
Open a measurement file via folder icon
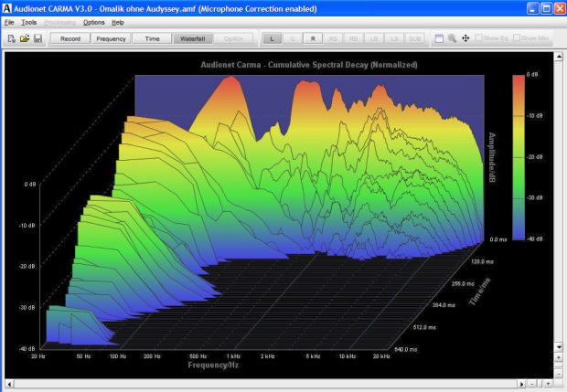pos(25,38)
